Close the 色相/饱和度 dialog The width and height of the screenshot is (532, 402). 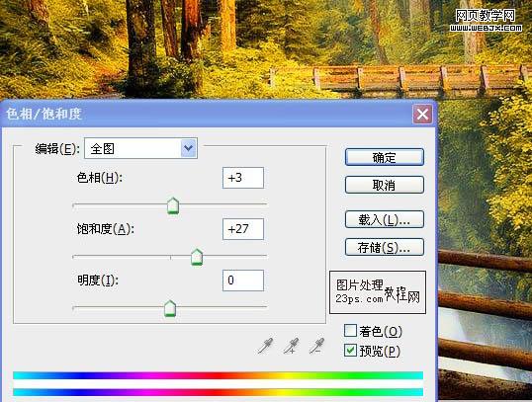[422, 115]
